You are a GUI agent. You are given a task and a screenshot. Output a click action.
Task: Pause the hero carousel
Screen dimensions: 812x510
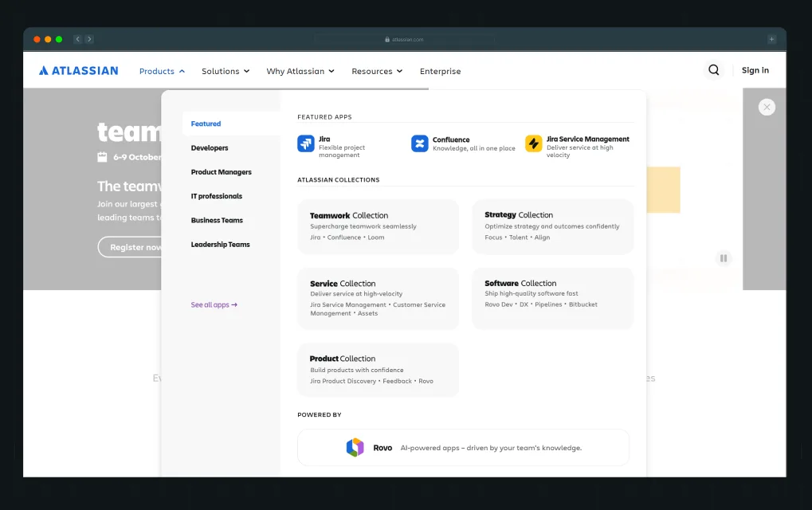[x=724, y=258]
